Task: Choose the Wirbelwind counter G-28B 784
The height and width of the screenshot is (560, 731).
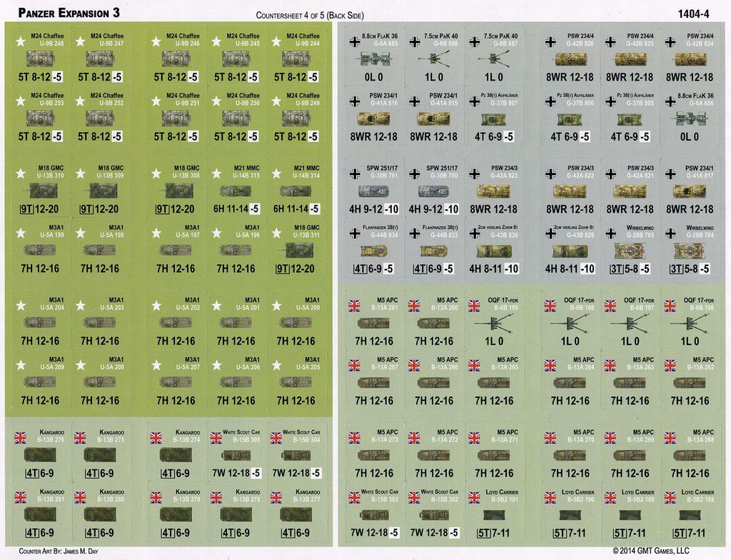Action: tap(689, 250)
